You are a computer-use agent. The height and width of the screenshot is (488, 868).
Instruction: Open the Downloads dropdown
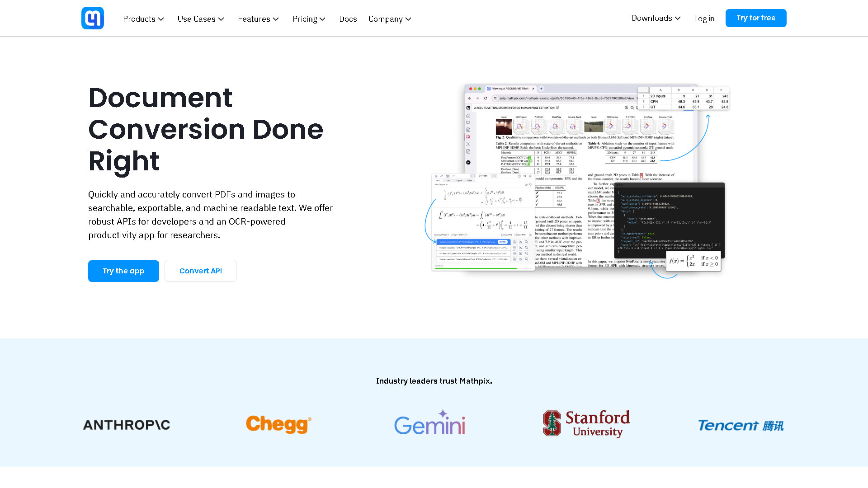[656, 18]
